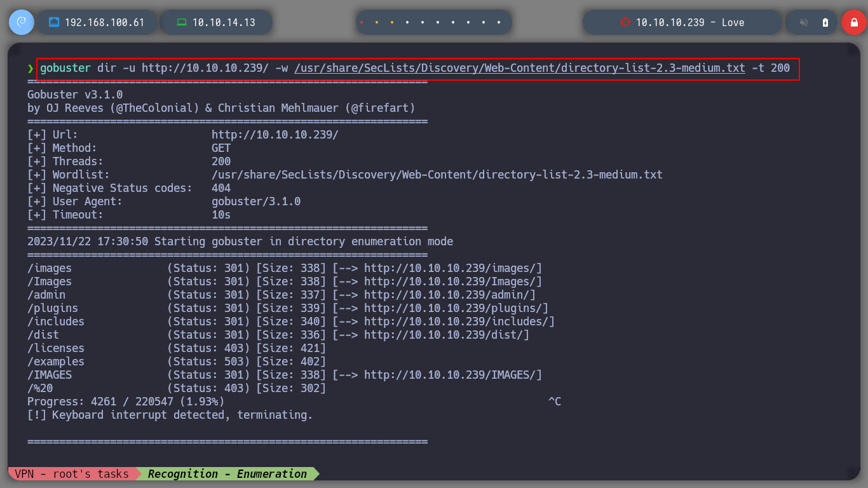The width and height of the screenshot is (868, 488).
Task: Click the green prompt arrow symbol
Action: pos(31,68)
